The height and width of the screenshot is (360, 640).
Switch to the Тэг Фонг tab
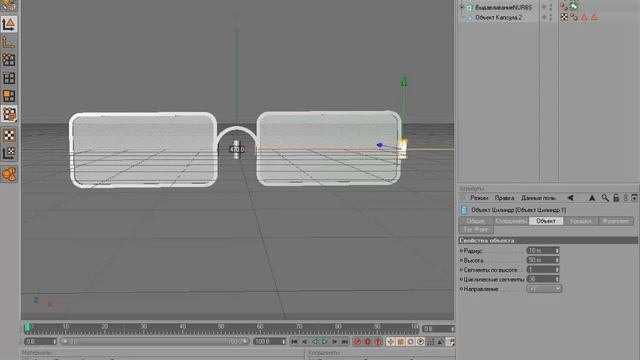[476, 229]
